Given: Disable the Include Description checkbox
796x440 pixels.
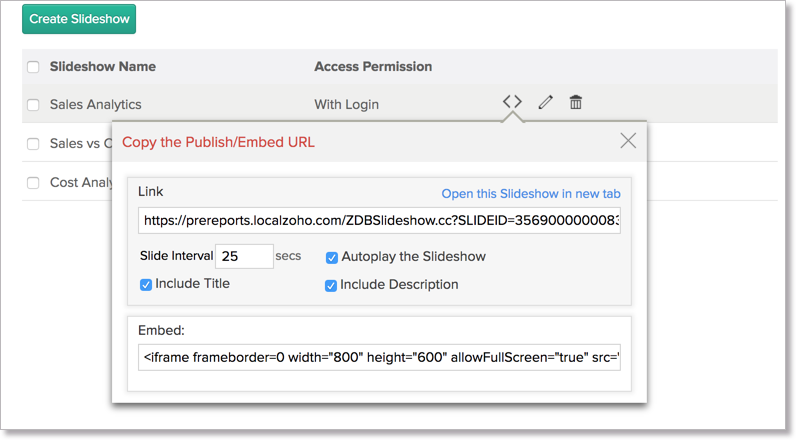Looking at the screenshot, I should (332, 285).
